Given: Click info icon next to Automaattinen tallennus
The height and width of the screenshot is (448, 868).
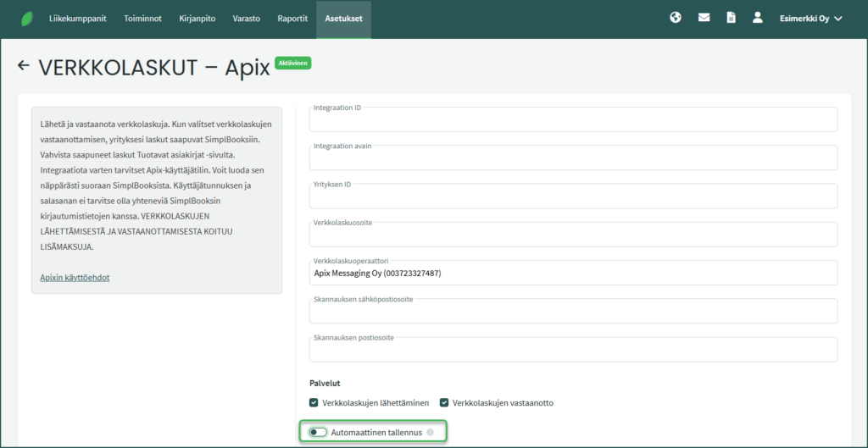Looking at the screenshot, I should pos(431,433).
